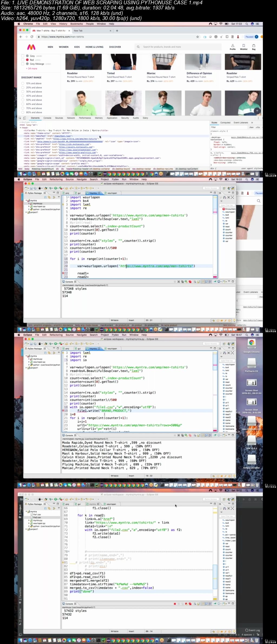This screenshot has height=644, width=277.
Task: Open the PyDev Package view menu triangle in the 18:22 frame
Action: click(x=59, y=197)
